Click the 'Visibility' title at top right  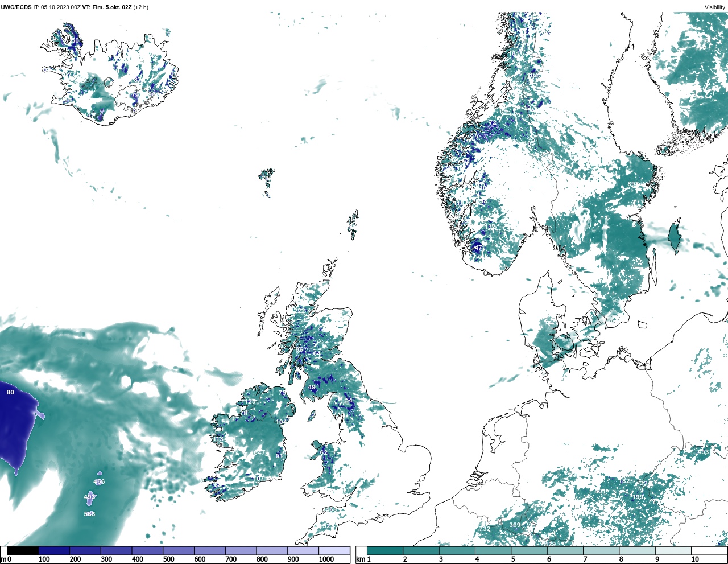pos(715,7)
